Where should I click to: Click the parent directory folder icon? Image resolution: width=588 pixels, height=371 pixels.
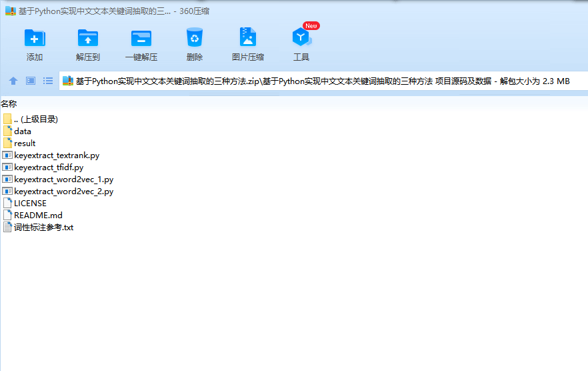point(7,119)
